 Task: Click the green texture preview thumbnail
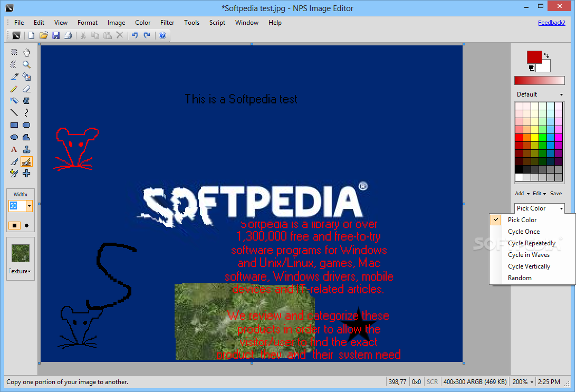pos(21,253)
